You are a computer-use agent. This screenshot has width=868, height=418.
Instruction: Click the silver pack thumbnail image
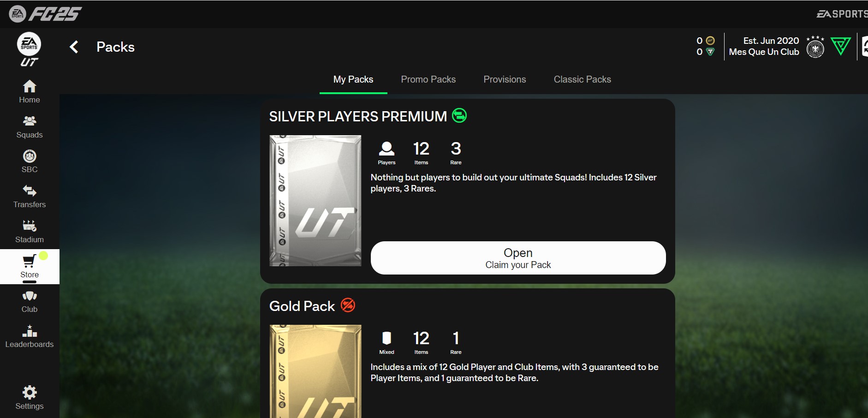coord(315,200)
